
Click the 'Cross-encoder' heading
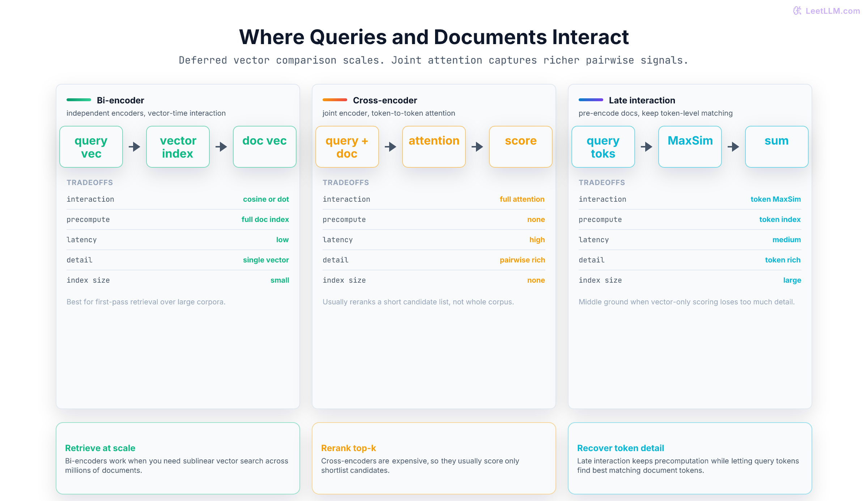(x=385, y=100)
